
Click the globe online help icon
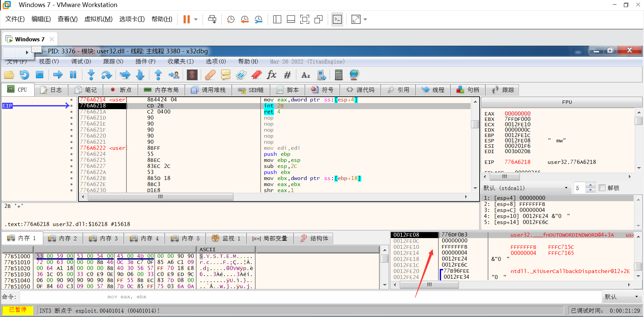pyautogui.click(x=354, y=75)
